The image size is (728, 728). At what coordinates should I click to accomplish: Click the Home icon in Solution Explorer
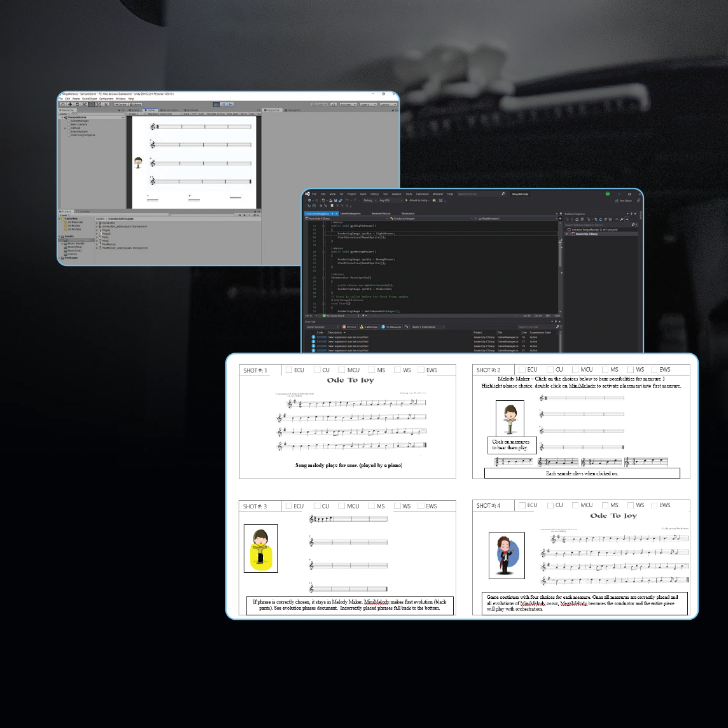[577, 219]
